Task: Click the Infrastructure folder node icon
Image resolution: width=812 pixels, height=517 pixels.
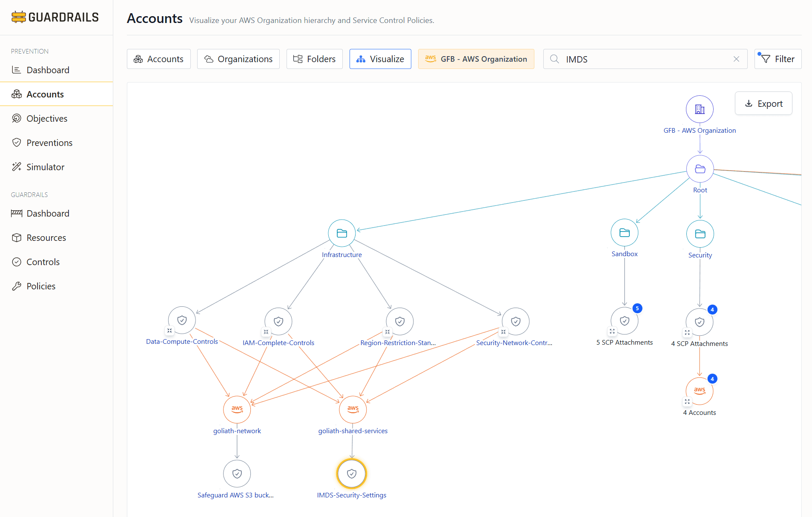Action: pyautogui.click(x=341, y=233)
